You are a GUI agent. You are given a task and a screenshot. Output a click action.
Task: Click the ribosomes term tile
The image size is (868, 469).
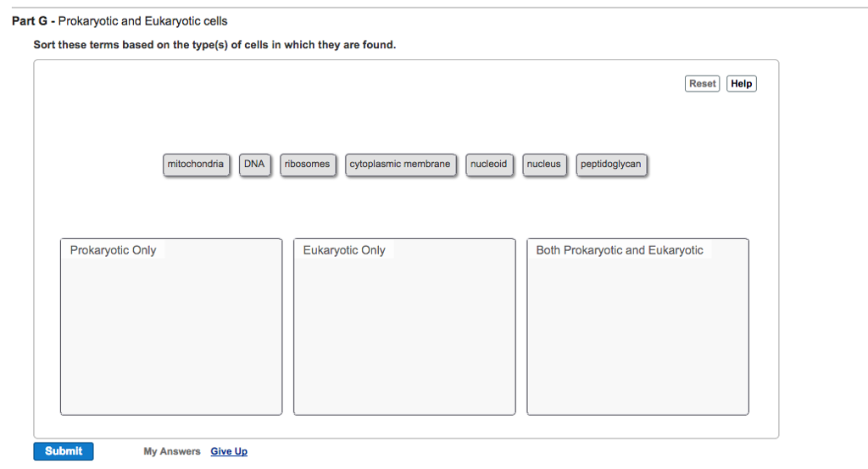click(x=308, y=165)
